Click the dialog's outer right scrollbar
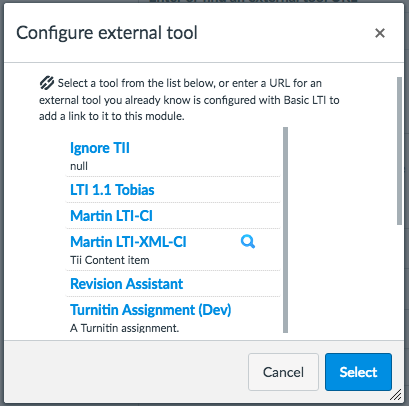The height and width of the screenshot is (406, 409). pos(399,151)
